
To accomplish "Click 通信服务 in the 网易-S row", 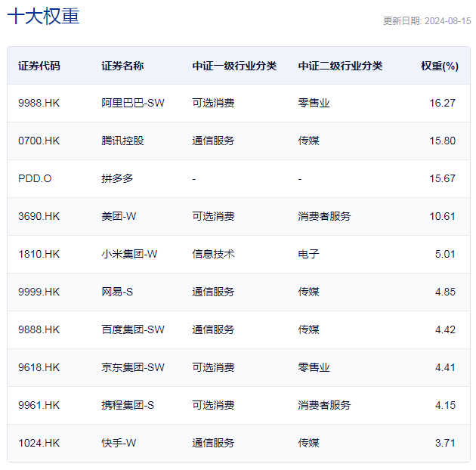I will [x=213, y=292].
